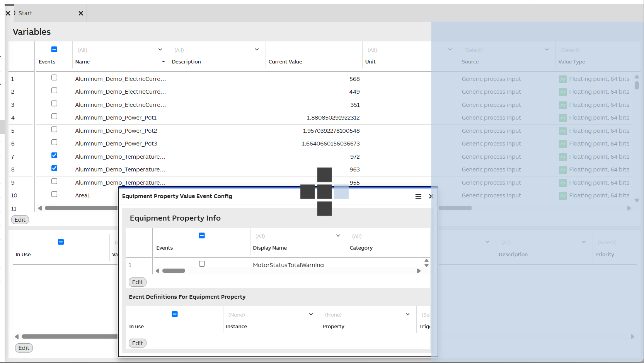This screenshot has width=644, height=363.
Task: Enable Events for Aluminum_Demo_Power_Pot1
Action: click(x=54, y=116)
